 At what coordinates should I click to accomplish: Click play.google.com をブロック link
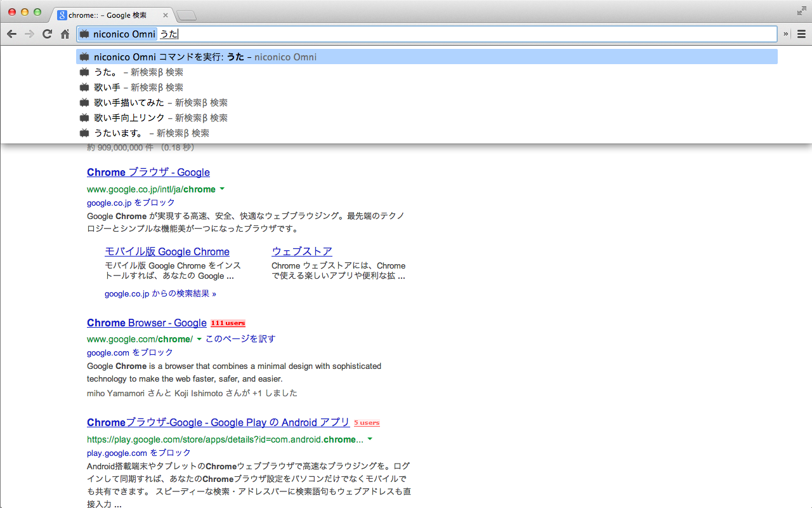point(139,453)
